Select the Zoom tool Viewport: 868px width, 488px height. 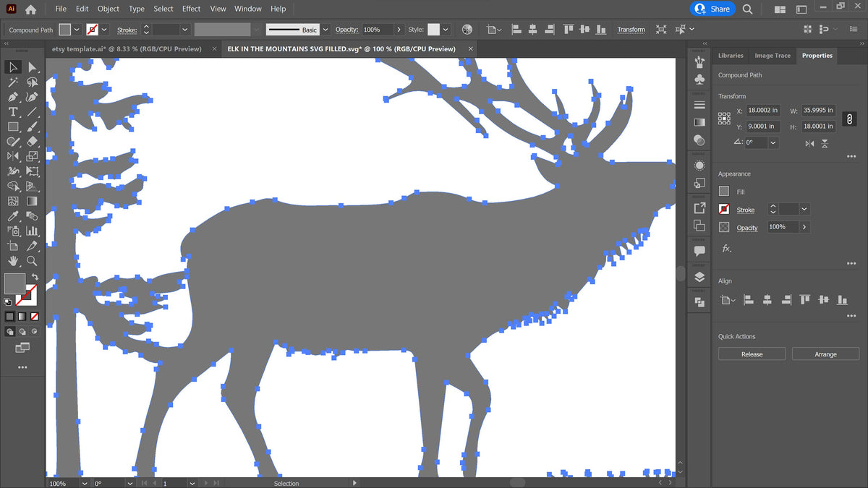[x=32, y=261]
